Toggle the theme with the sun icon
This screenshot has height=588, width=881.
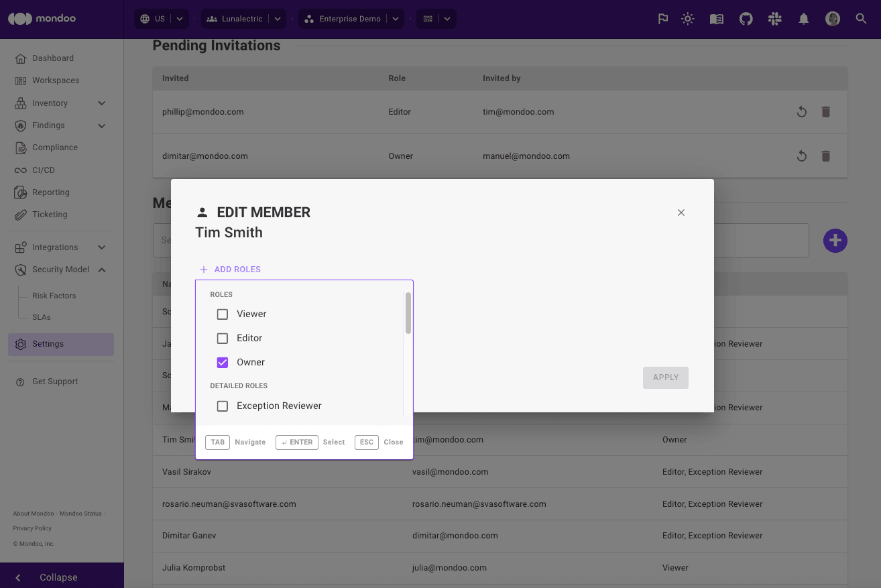coord(687,19)
